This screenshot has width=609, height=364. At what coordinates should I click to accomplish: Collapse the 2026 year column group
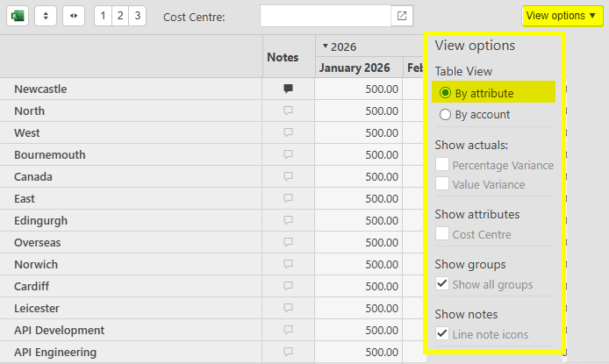[326, 46]
